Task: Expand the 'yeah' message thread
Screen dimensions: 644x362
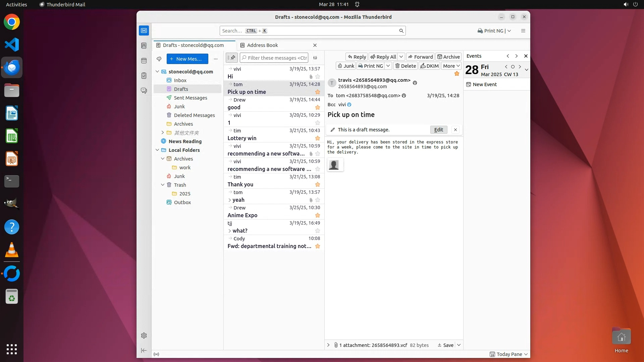Action: tap(230, 200)
